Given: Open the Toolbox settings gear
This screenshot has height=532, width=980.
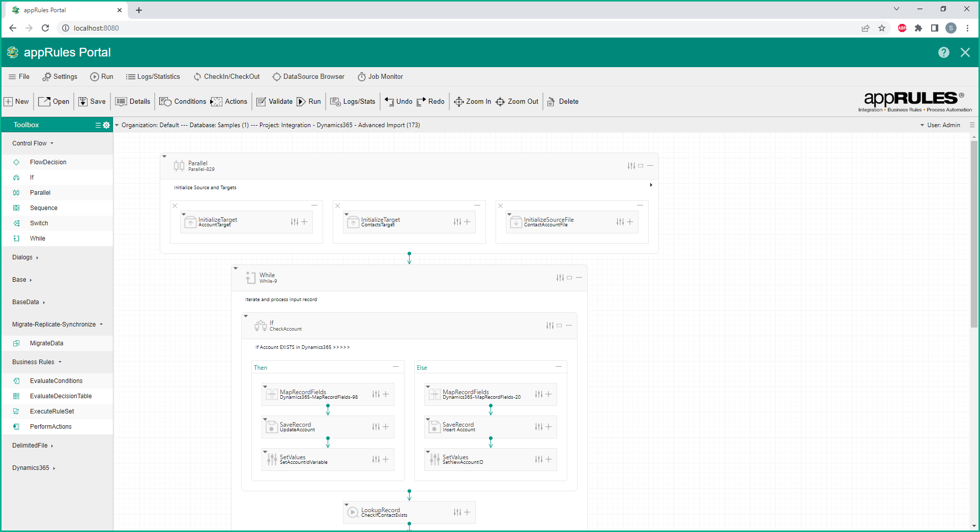Looking at the screenshot, I should click(x=106, y=125).
